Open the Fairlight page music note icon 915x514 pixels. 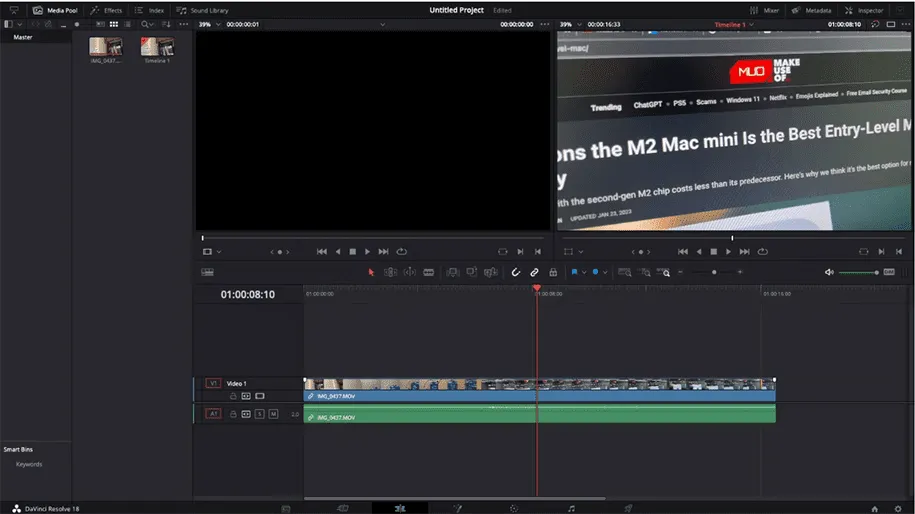[x=571, y=508]
